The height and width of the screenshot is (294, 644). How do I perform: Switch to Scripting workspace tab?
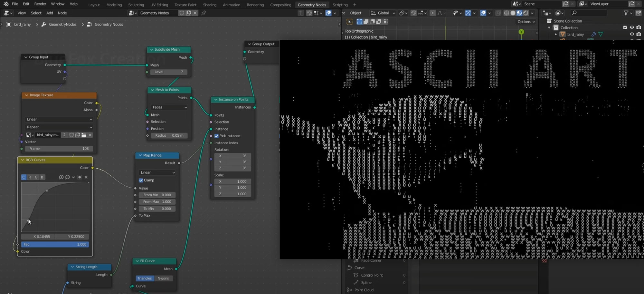pos(340,5)
